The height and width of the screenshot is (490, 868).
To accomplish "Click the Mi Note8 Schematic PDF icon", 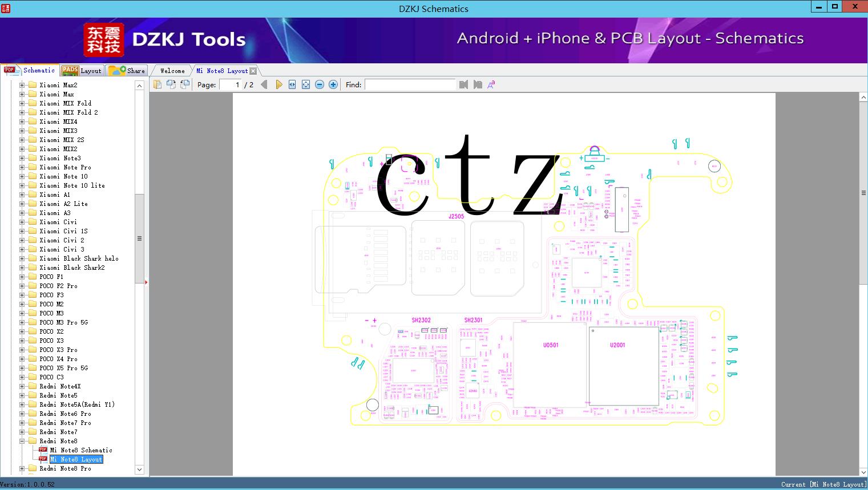I will point(43,450).
